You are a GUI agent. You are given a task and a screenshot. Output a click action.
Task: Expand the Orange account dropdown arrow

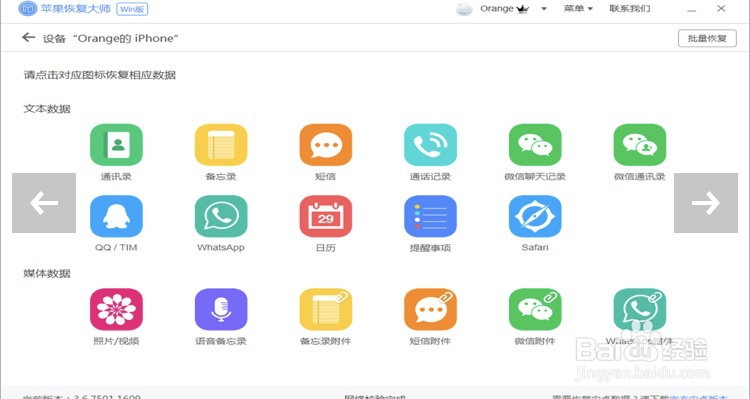click(x=544, y=9)
